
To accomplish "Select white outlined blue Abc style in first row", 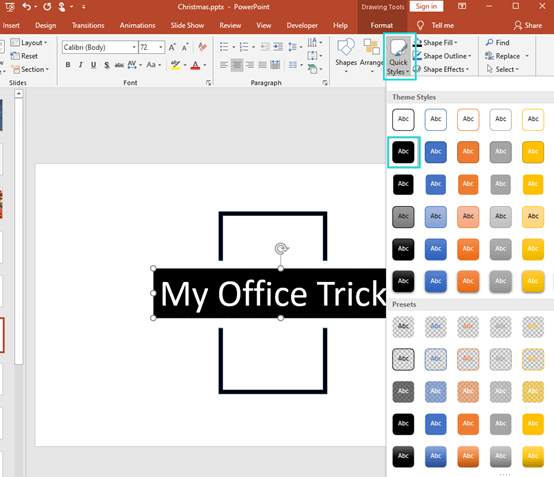I will click(435, 119).
